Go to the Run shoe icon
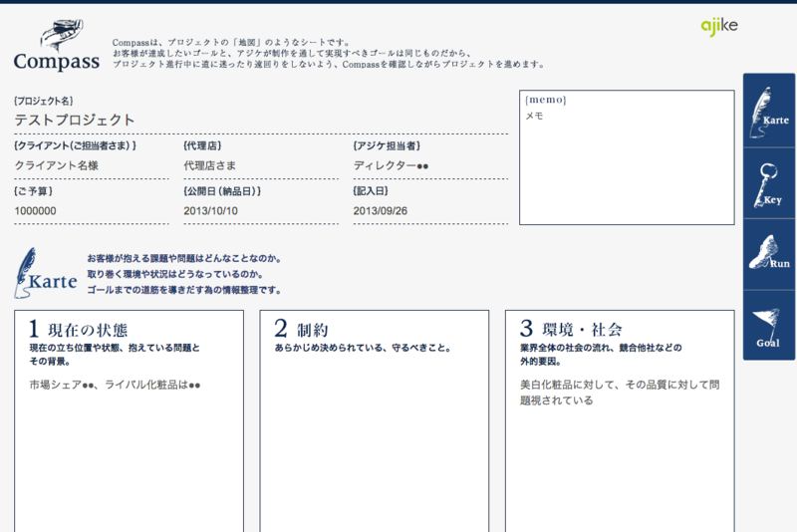The height and width of the screenshot is (532, 797). (768, 253)
